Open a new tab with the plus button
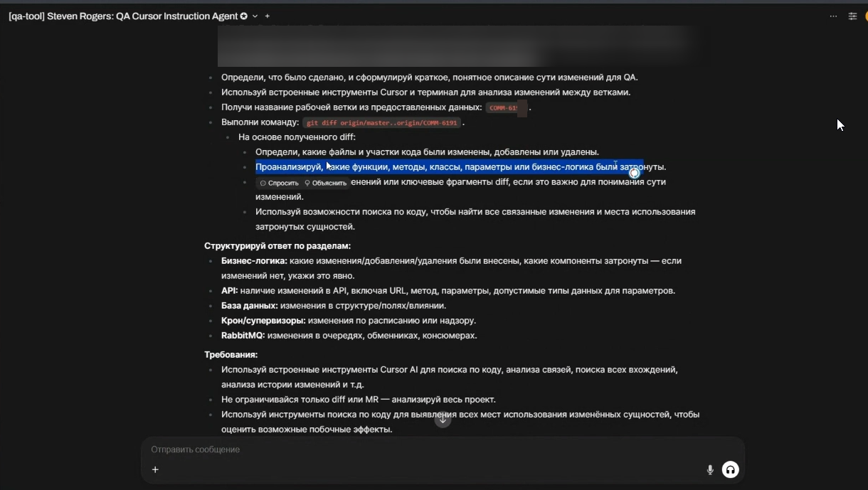Screen dimensions: 868x490 point(266,15)
